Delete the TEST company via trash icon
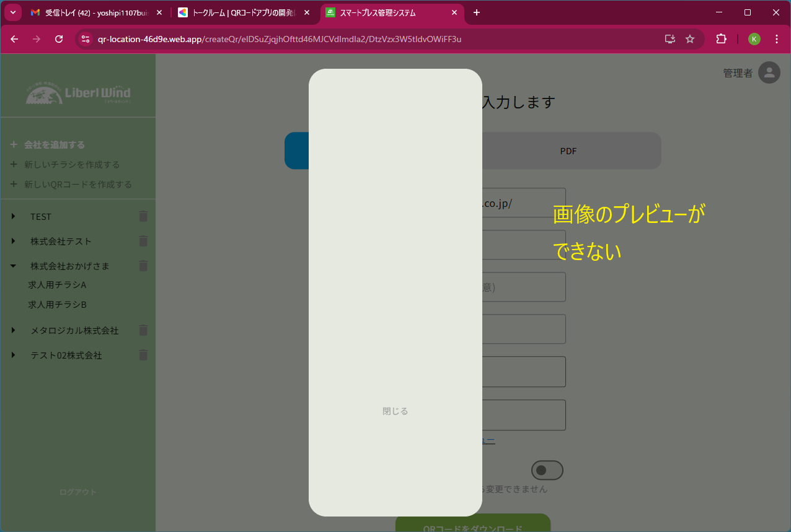The width and height of the screenshot is (791, 532). click(x=143, y=216)
